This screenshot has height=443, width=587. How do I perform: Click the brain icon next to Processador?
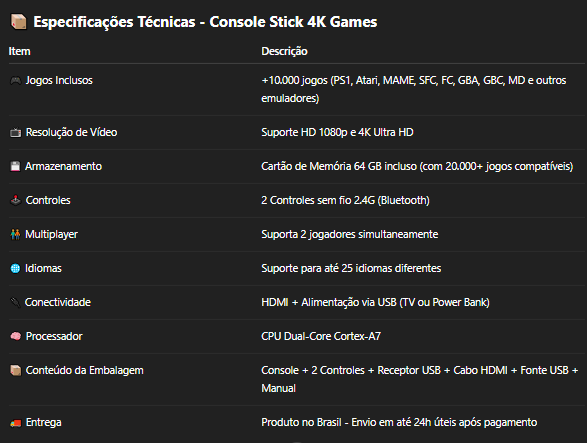(x=15, y=336)
